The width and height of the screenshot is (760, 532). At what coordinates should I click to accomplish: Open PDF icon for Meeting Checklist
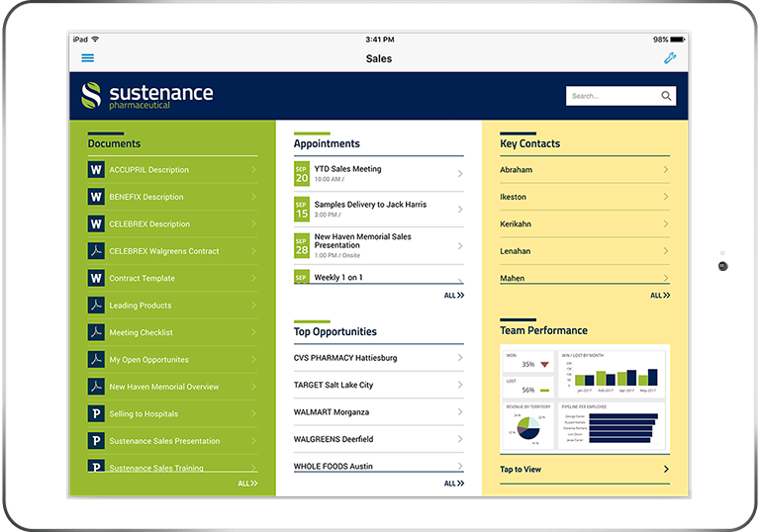[96, 332]
